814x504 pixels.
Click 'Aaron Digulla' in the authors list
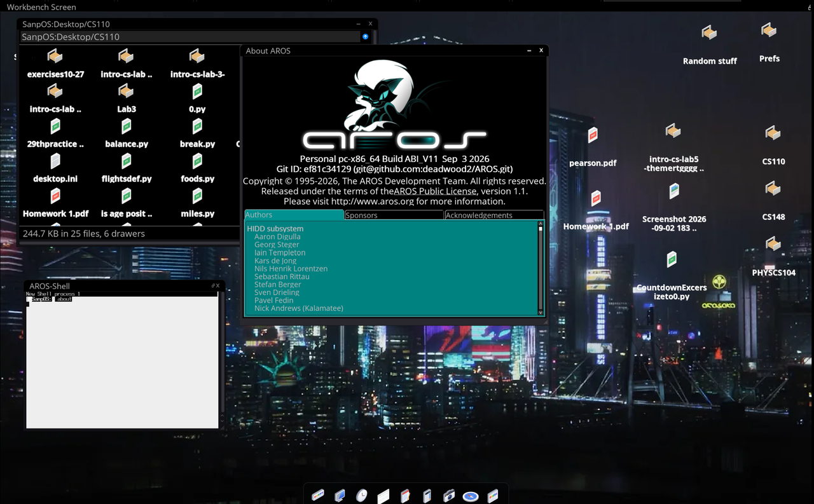(277, 236)
